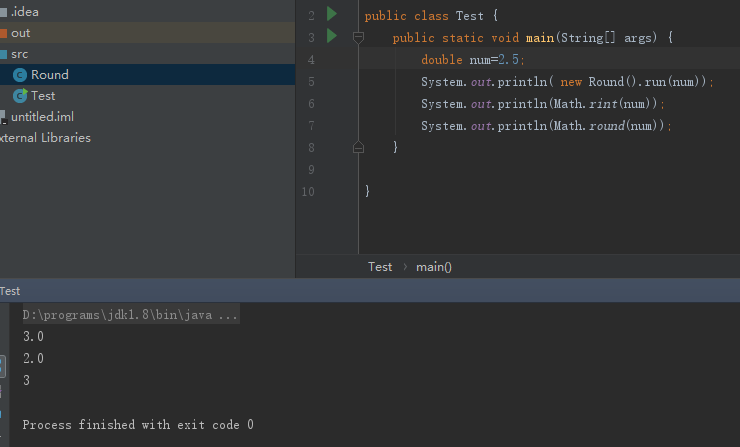Click the Round class icon
The width and height of the screenshot is (740, 447).
click(x=20, y=75)
